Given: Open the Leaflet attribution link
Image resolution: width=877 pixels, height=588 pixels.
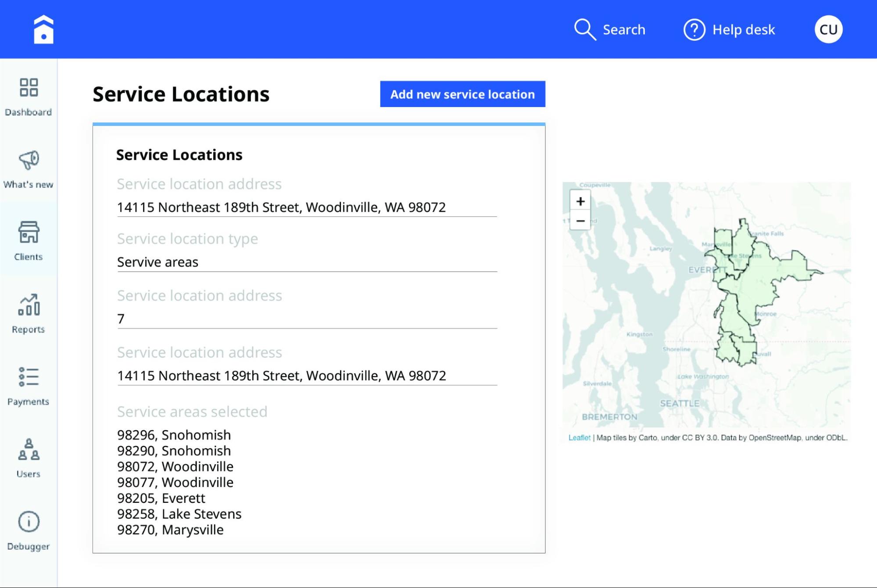Looking at the screenshot, I should (x=579, y=437).
